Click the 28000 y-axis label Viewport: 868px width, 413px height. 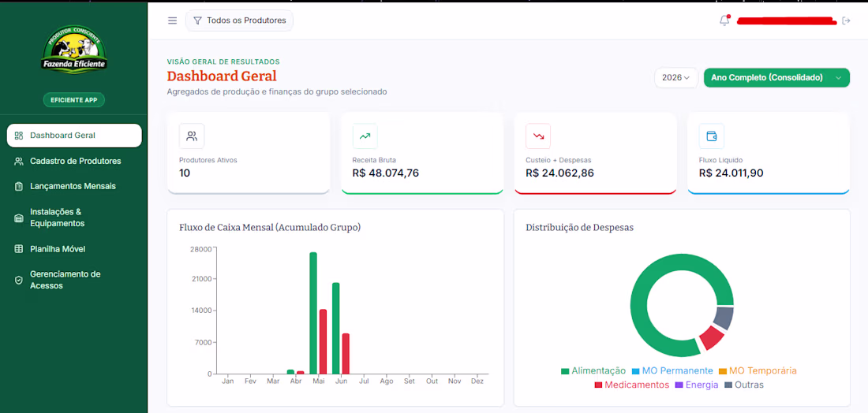point(201,249)
